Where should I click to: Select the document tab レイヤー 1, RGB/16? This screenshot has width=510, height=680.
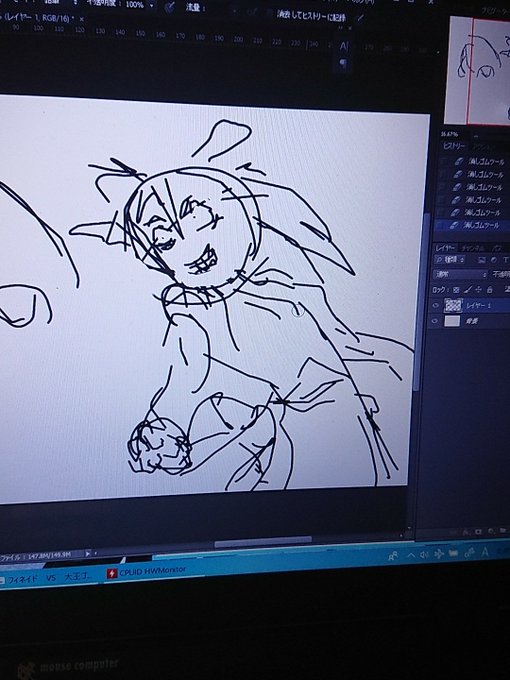(x=37, y=18)
